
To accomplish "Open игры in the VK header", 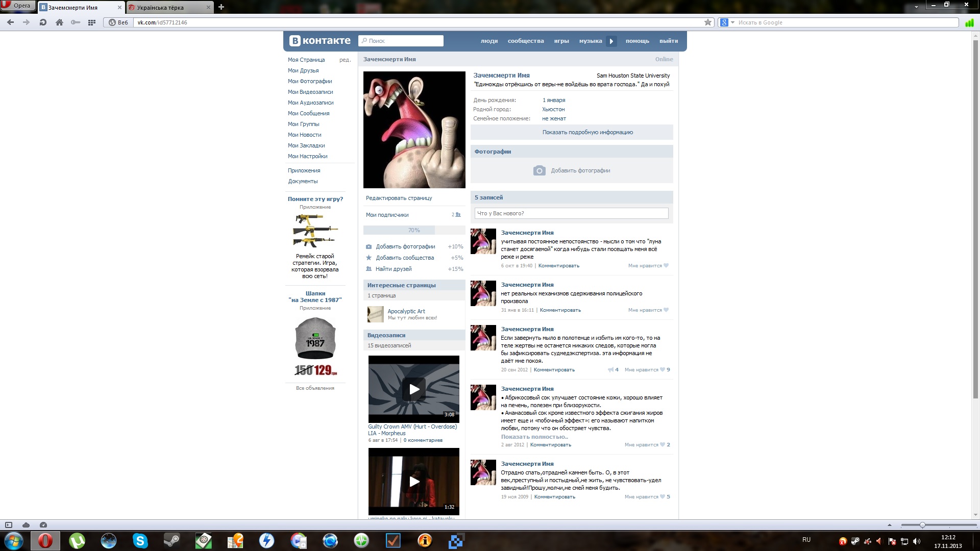I will 561,41.
